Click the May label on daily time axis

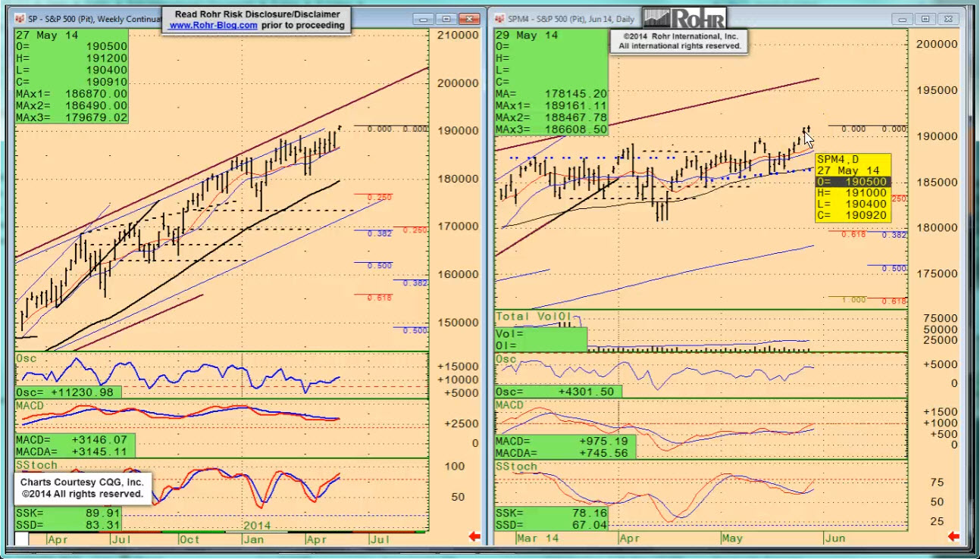(732, 538)
